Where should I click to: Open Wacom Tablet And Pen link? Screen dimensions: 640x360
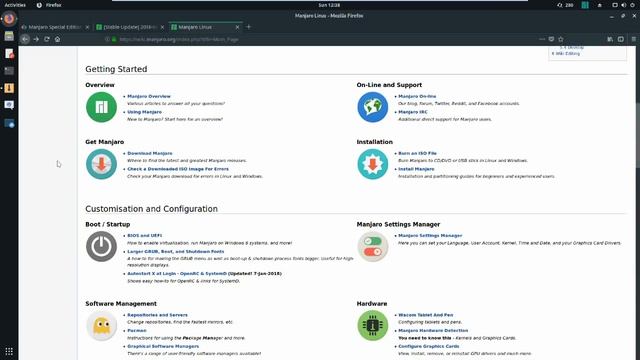(x=426, y=315)
